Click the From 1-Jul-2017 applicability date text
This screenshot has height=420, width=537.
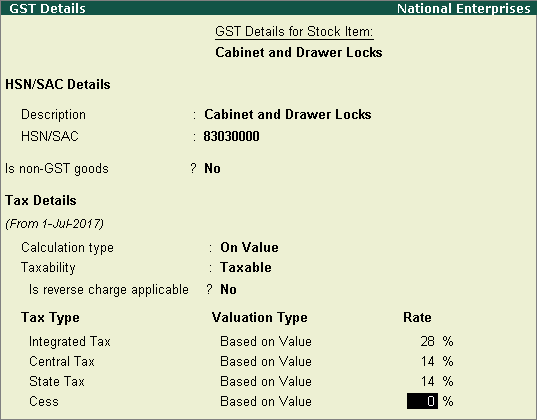[x=54, y=224]
